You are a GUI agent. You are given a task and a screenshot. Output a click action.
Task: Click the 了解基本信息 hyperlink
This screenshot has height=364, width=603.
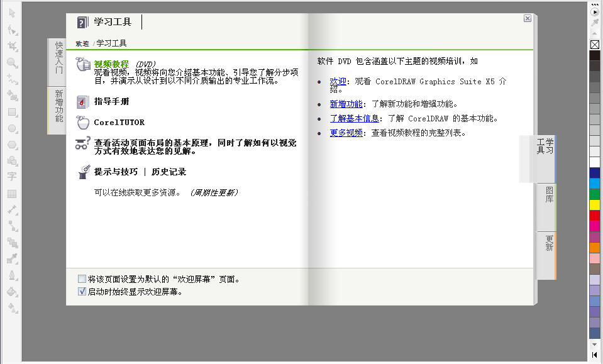click(354, 118)
